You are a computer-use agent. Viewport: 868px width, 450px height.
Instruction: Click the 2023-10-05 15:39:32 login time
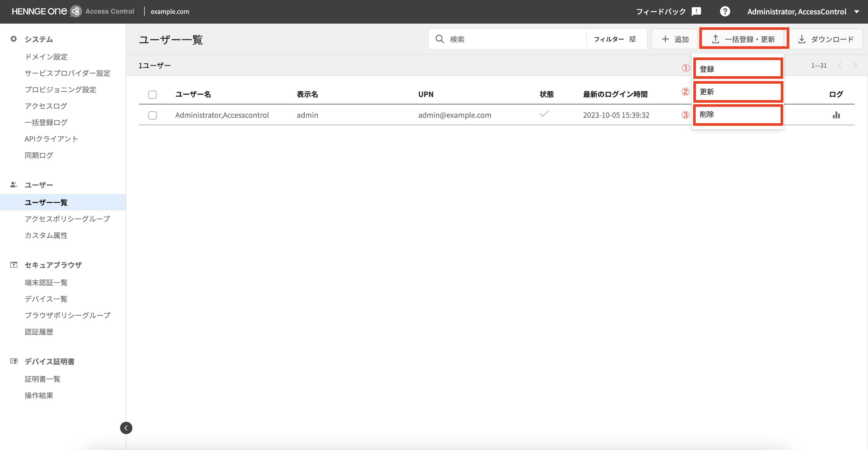[x=616, y=115]
